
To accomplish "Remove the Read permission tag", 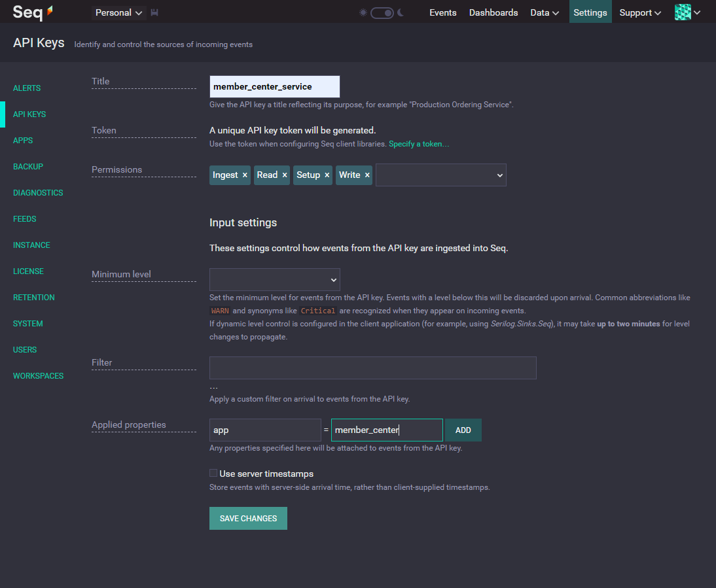I will (x=285, y=175).
